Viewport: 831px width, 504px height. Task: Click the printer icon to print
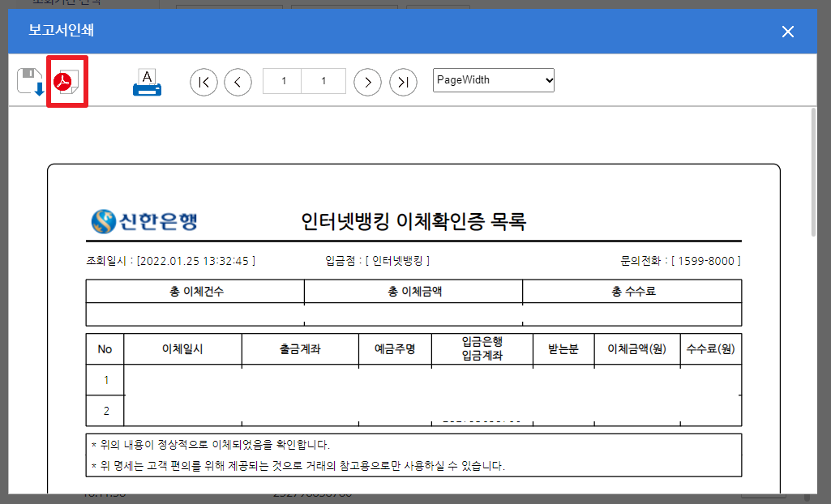coord(147,82)
